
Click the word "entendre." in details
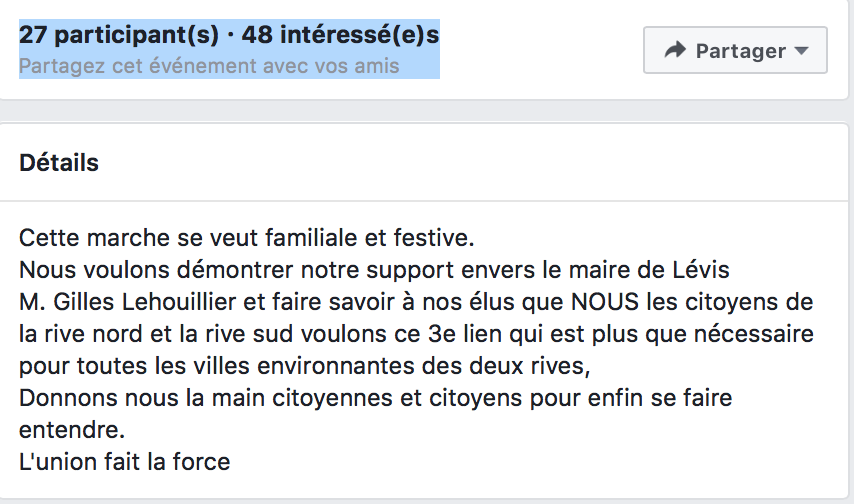point(72,430)
